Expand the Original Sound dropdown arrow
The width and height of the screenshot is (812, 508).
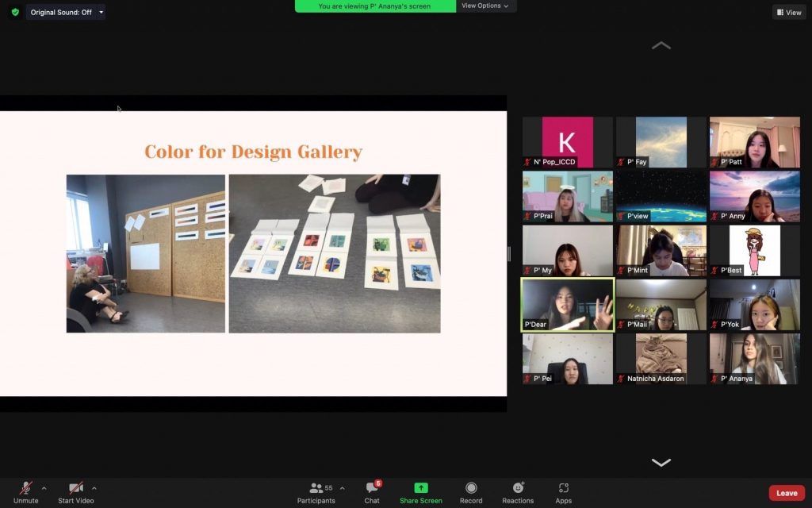(x=101, y=12)
